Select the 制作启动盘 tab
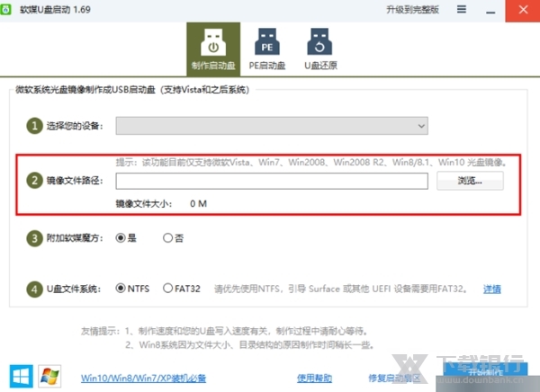The height and width of the screenshot is (392, 540). pyautogui.click(x=213, y=49)
